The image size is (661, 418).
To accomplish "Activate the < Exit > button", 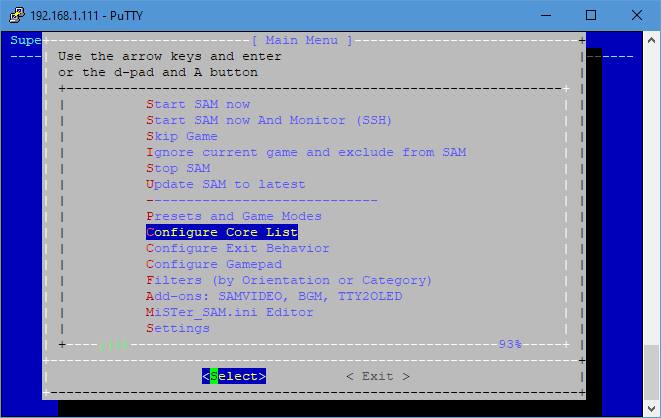I will point(378,376).
